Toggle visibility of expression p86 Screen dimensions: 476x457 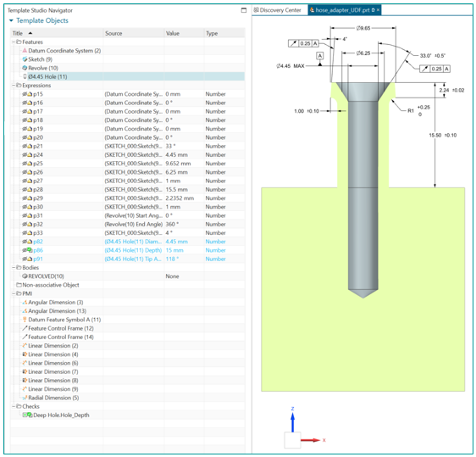[25, 250]
